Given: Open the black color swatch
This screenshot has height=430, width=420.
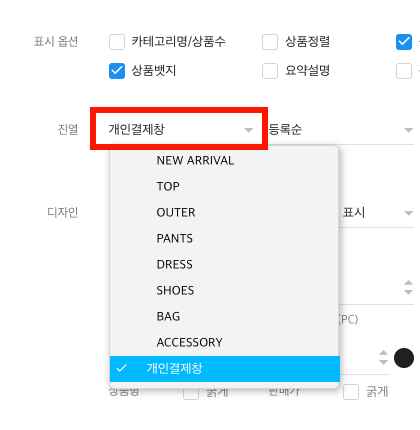Looking at the screenshot, I should click(x=404, y=358).
